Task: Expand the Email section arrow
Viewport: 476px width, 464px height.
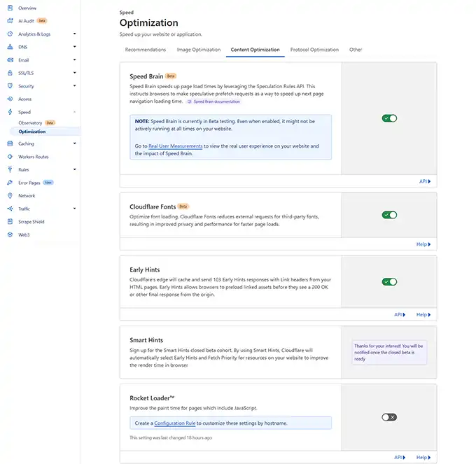Action: click(x=74, y=59)
